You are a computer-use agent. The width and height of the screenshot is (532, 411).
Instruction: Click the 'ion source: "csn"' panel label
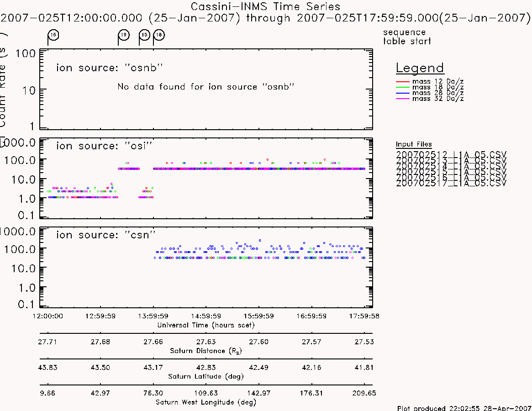(x=106, y=235)
